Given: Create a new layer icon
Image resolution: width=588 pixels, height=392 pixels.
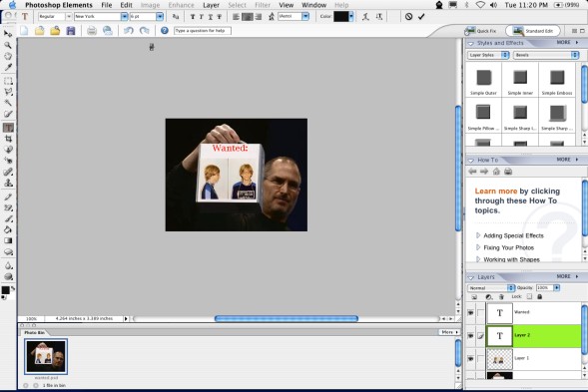Looking at the screenshot, I should (x=474, y=297).
